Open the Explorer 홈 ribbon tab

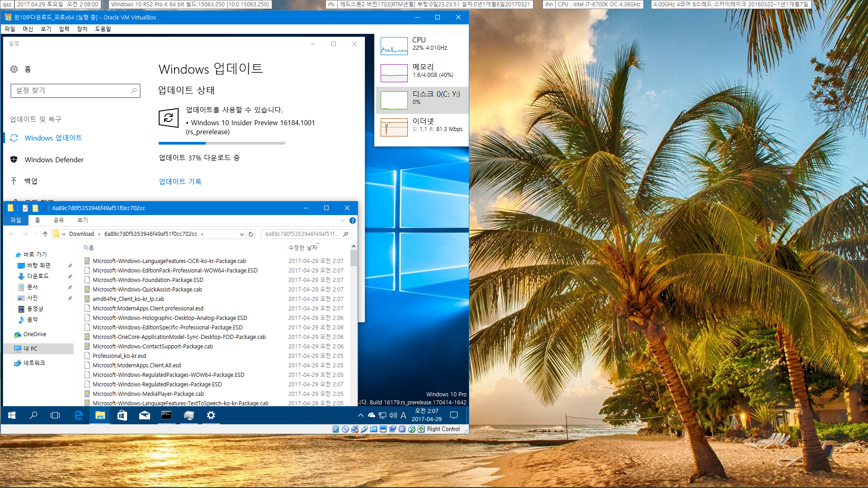[x=38, y=220]
